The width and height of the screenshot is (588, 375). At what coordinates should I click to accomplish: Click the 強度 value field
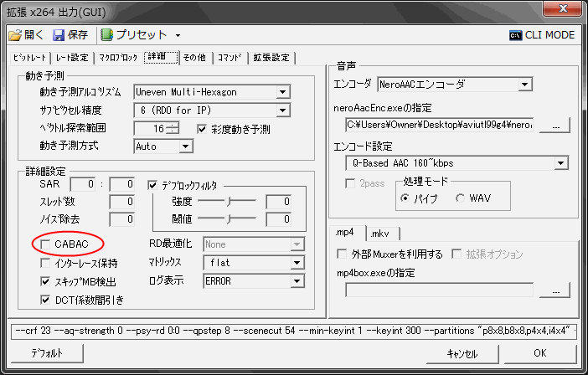[279, 202]
